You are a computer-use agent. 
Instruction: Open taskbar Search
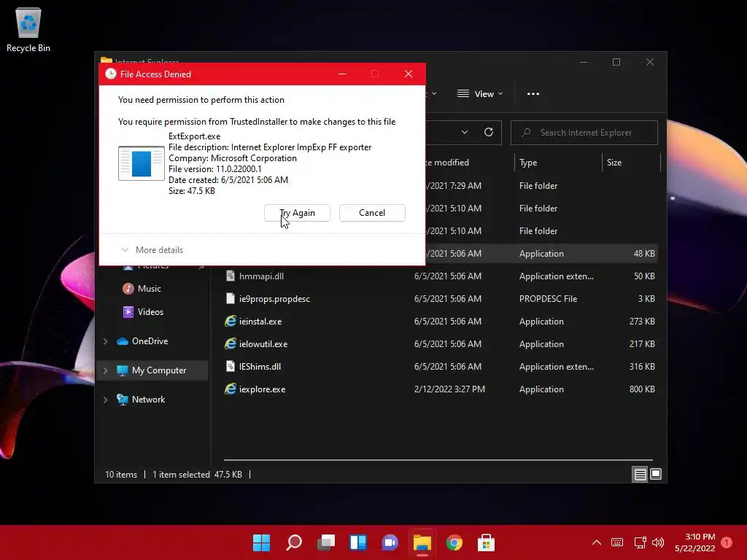[293, 542]
